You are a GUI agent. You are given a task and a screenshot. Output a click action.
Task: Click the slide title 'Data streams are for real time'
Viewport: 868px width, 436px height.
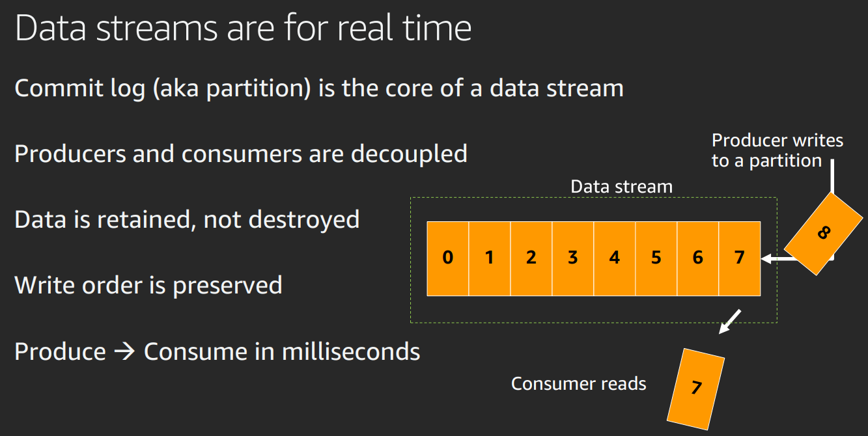243,29
